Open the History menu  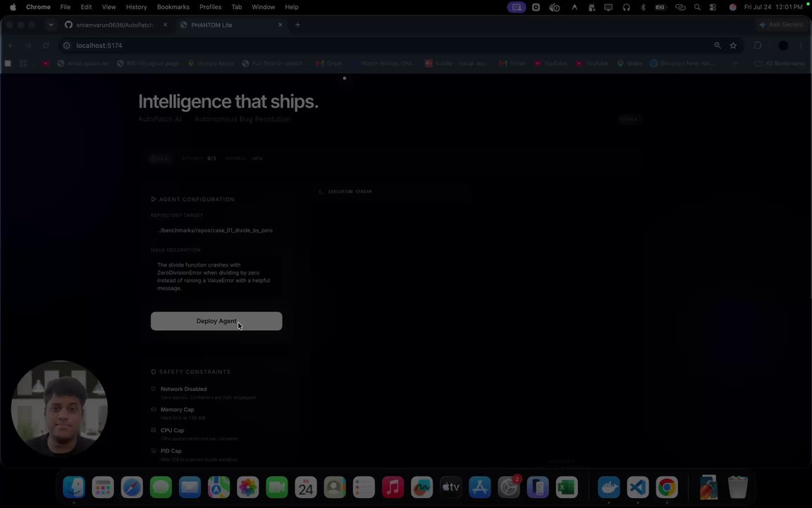(136, 7)
